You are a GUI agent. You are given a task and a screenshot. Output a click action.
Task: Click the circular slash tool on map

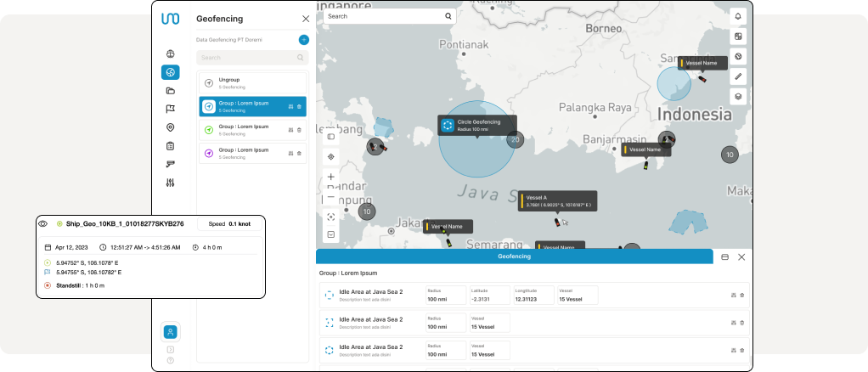pos(738,56)
